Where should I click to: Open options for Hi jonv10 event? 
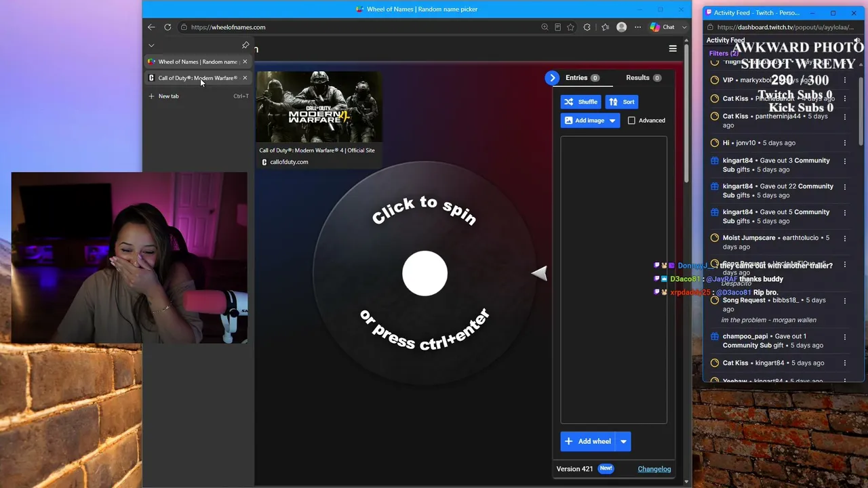[x=845, y=143]
